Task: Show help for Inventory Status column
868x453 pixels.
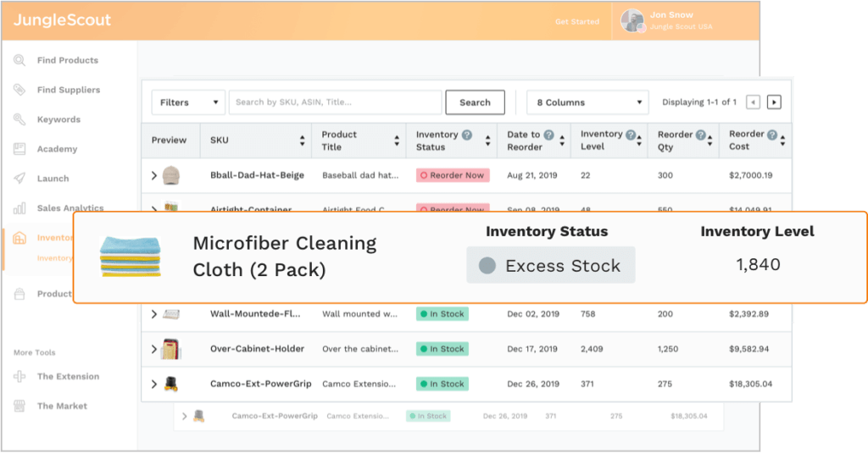Action: 467,135
